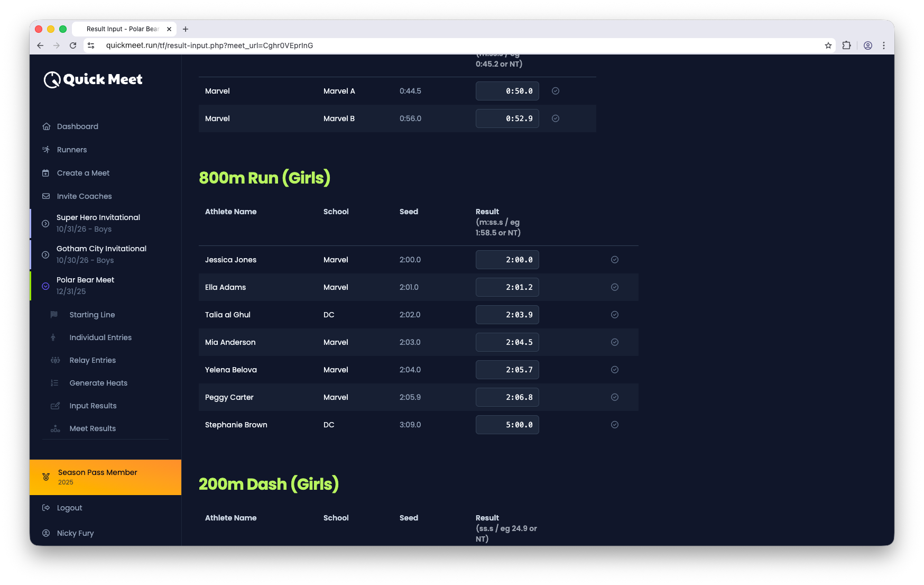This screenshot has height=585, width=924.
Task: Click the Quick Meet logo
Action: (93, 79)
